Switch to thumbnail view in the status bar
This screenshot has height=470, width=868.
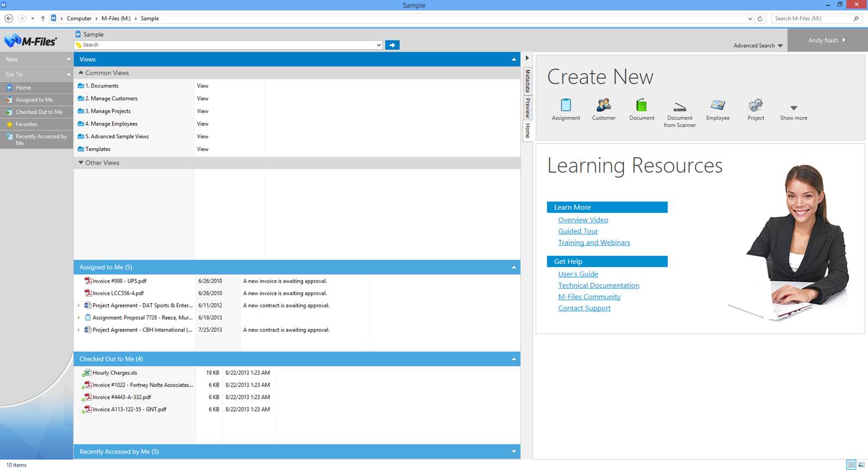point(862,465)
